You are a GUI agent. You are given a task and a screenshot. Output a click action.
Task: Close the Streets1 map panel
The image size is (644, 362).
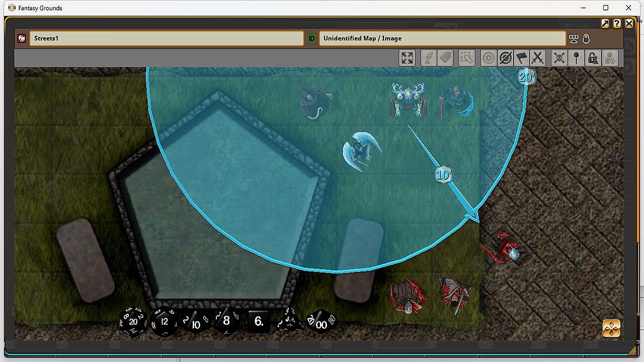pyautogui.click(x=629, y=24)
